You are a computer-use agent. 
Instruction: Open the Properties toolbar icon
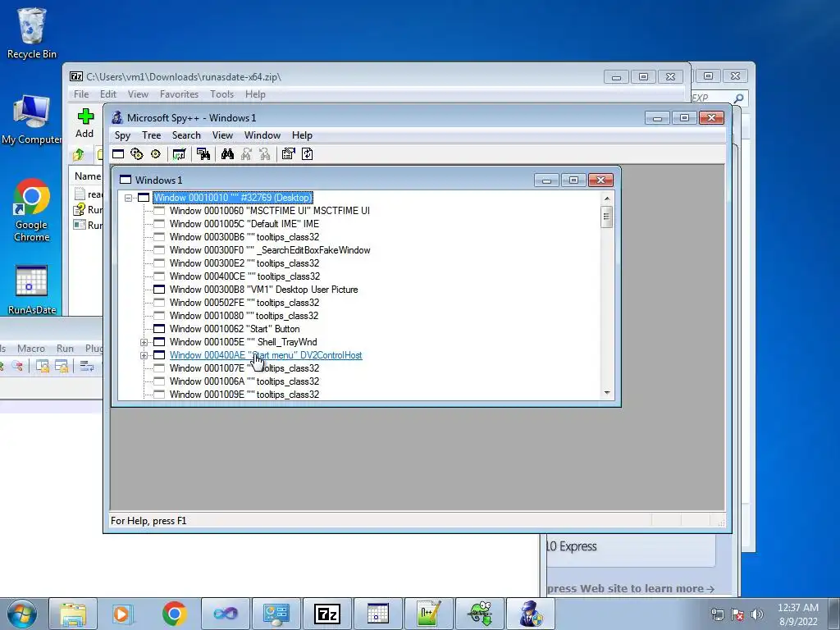point(288,154)
